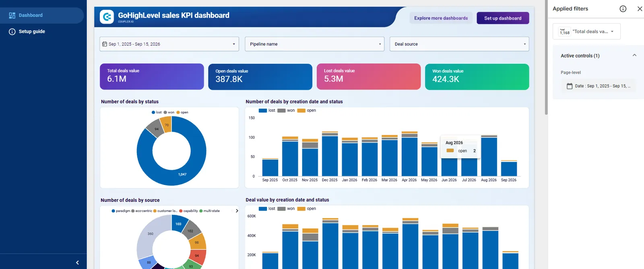
Task: Toggle lost legend in deal value chart
Action: pos(267,209)
